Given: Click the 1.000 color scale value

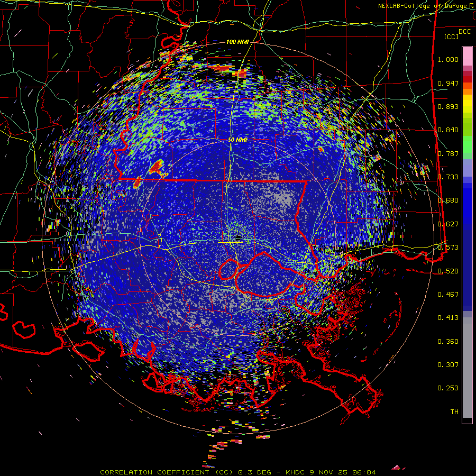Looking at the screenshot, I should [x=448, y=59].
